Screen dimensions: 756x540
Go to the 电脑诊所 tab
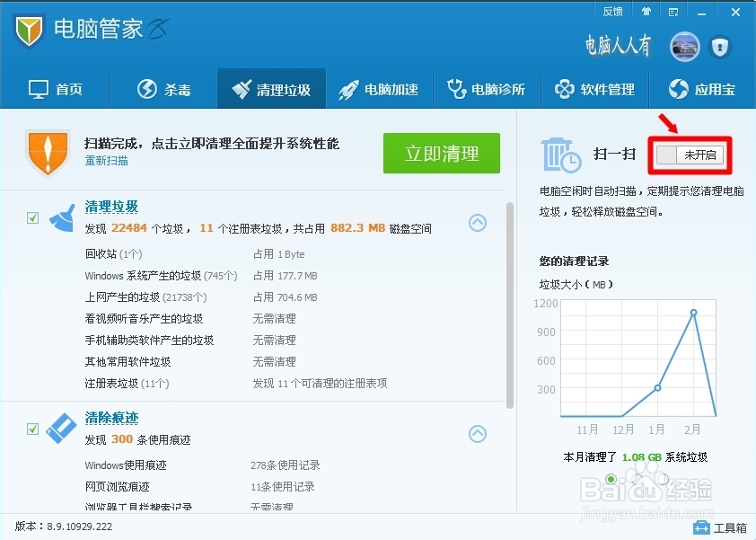[x=486, y=89]
